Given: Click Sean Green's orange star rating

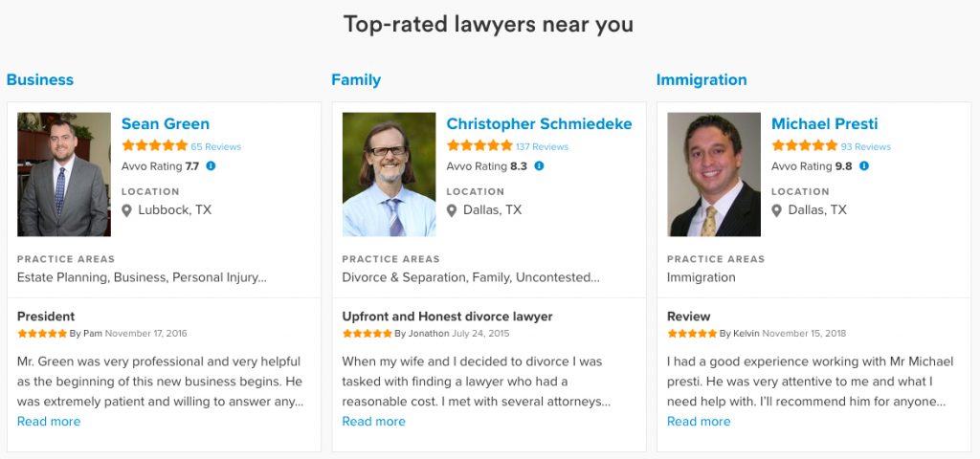Looking at the screenshot, I should (x=154, y=146).
